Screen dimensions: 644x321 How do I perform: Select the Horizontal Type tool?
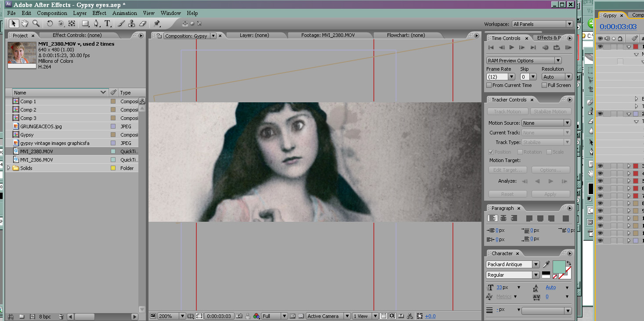[107, 24]
